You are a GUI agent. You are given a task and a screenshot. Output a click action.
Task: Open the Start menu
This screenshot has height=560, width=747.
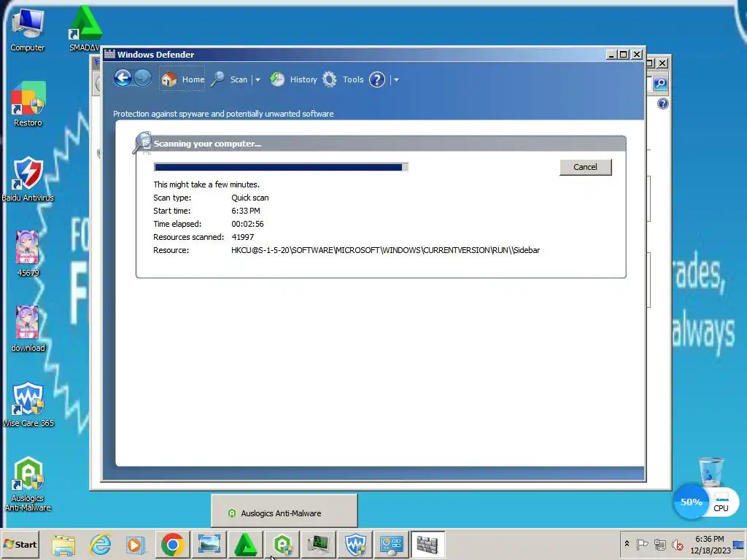[20, 544]
